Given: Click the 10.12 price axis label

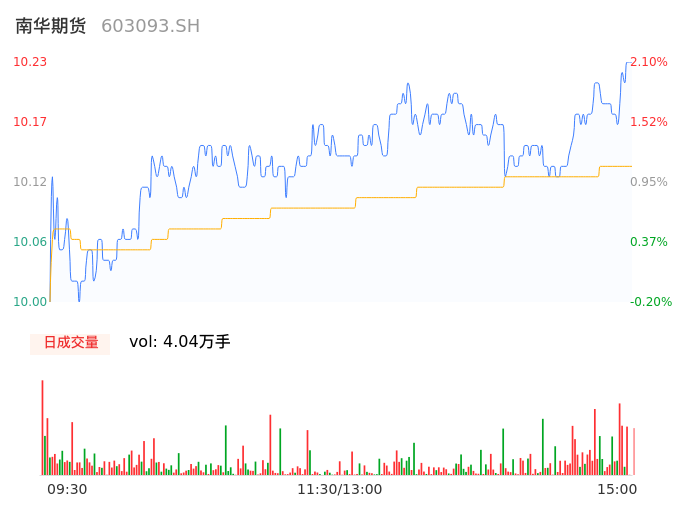Looking at the screenshot, I should coord(30,182).
